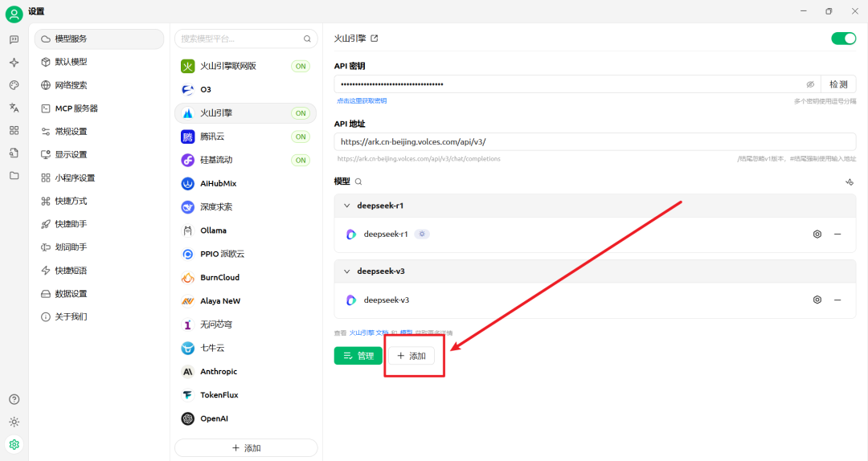Open 数据设置 settings section
Image resolution: width=868 pixels, height=461 pixels.
coord(99,293)
